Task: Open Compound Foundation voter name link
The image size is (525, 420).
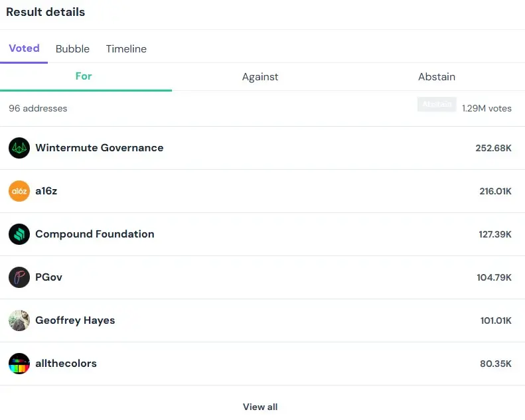Action: (94, 234)
